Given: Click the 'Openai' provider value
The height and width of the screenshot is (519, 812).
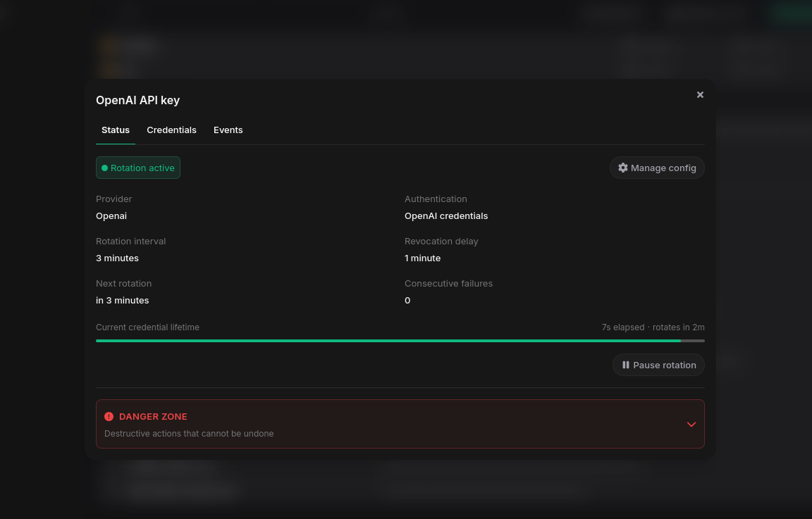Looking at the screenshot, I should [111, 215].
